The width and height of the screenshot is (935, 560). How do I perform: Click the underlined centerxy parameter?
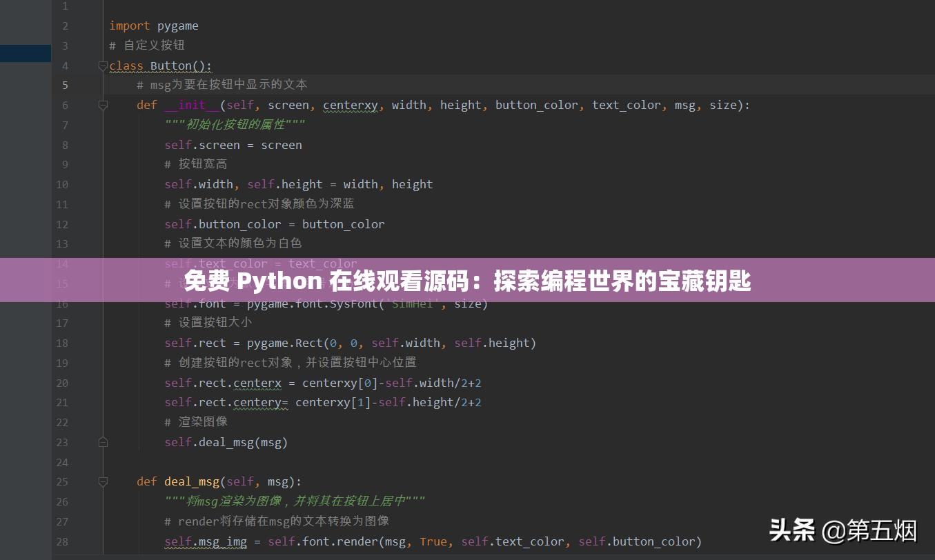pyautogui.click(x=350, y=105)
